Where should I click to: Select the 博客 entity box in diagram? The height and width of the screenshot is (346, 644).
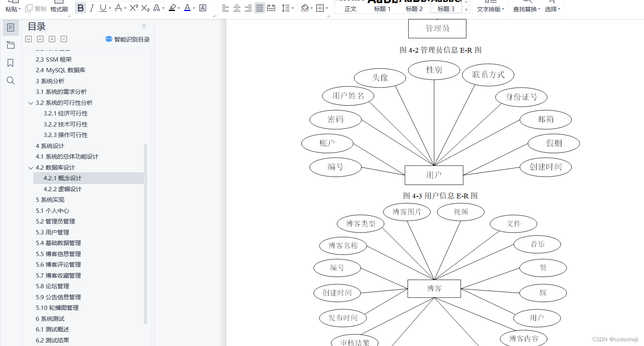coord(434,288)
